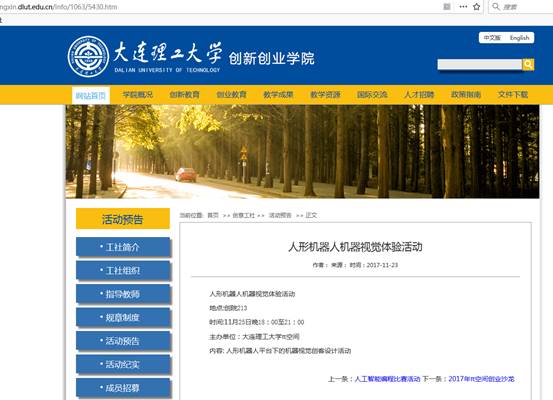Open the 学院概况 menu
553x400 pixels.
pyautogui.click(x=138, y=95)
